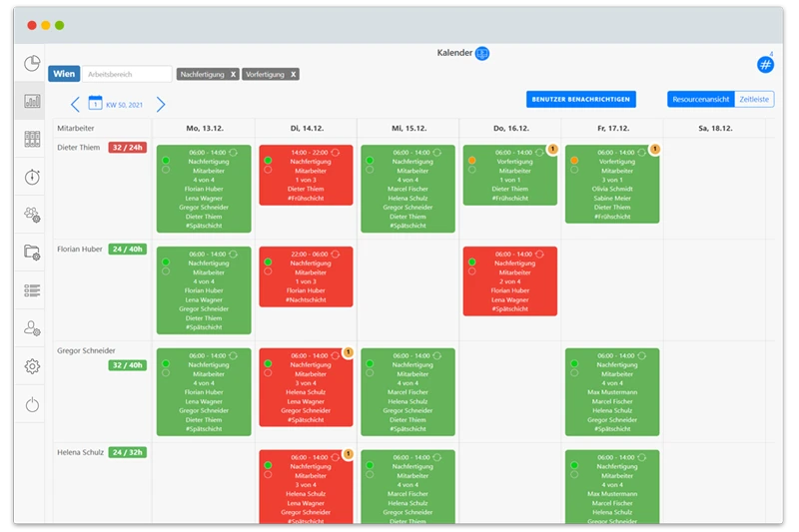
Task: Toggle green status circle in Dieter Thiem's Monday shift
Action: tap(166, 160)
